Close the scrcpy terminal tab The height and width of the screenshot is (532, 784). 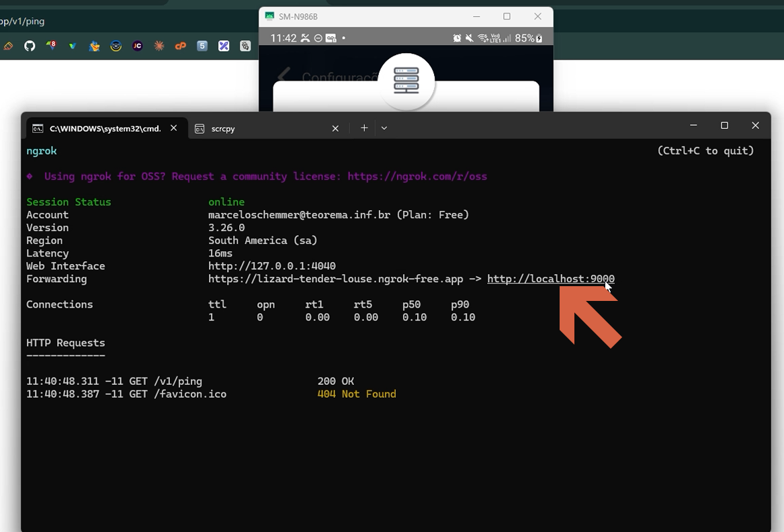[x=335, y=128]
